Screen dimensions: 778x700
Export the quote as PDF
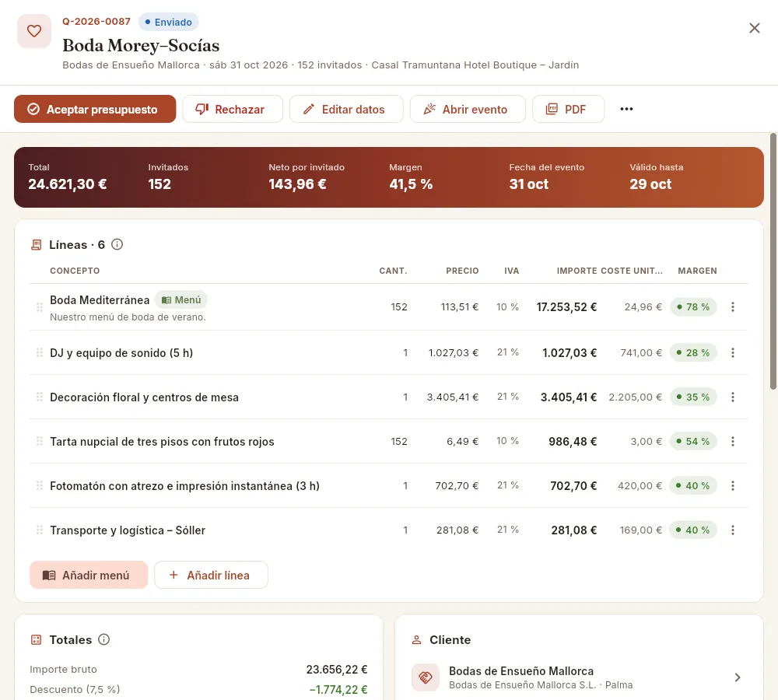[568, 109]
